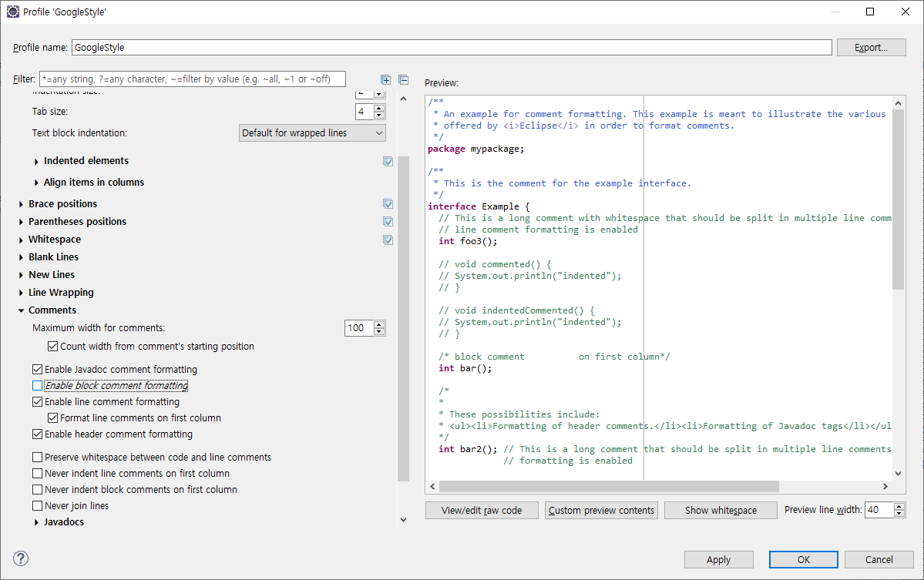Increase Preview line width value
Image resolution: width=924 pixels, height=580 pixels.
[x=899, y=506]
